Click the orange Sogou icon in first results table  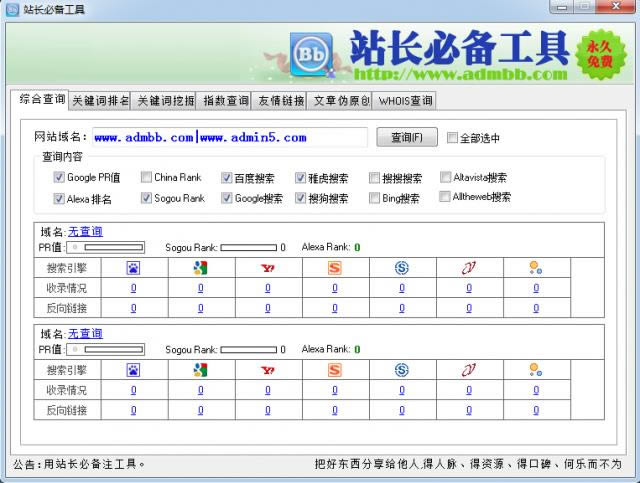coord(335,267)
